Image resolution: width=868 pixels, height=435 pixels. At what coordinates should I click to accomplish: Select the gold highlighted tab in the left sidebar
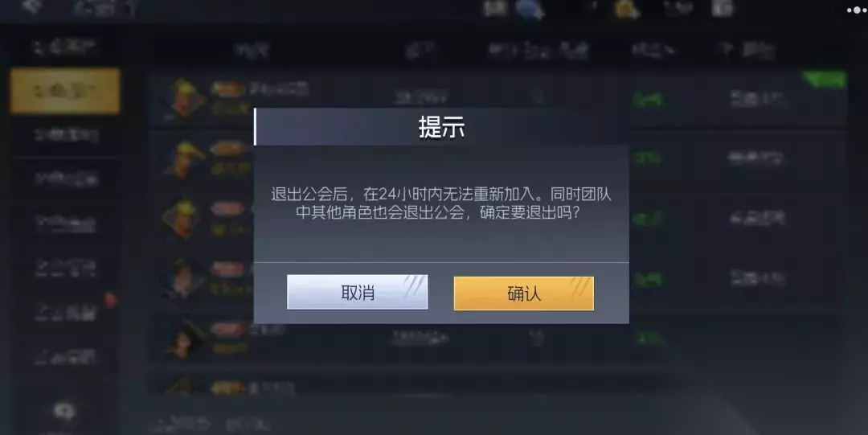65,91
